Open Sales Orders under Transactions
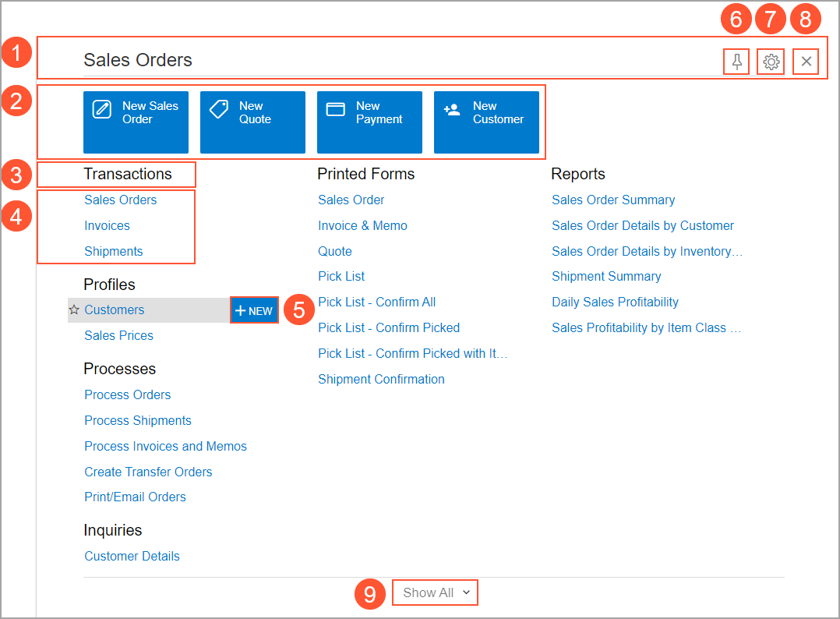The height and width of the screenshot is (619, 840). pyautogui.click(x=120, y=200)
